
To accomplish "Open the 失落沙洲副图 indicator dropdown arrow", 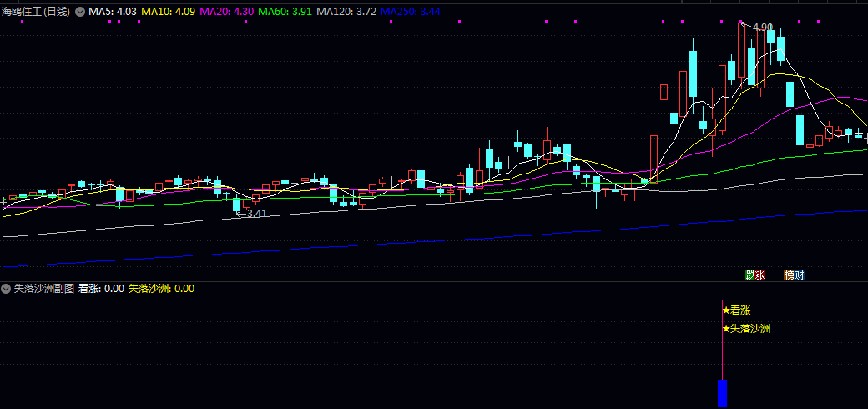I will coord(6,288).
